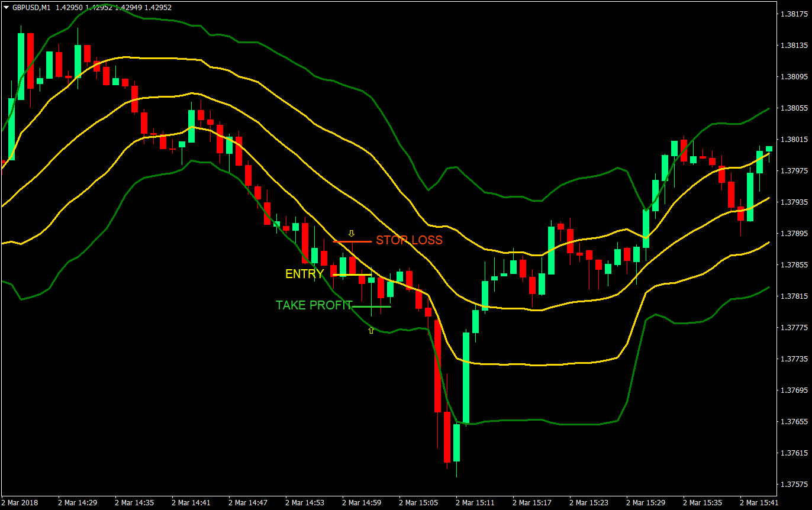Click the down arrow marker above STOP LOSS
The width and height of the screenshot is (812, 510).
(352, 233)
